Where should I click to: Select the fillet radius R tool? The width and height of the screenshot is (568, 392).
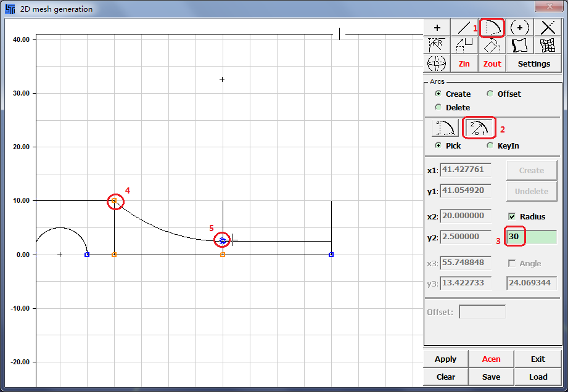(437, 45)
